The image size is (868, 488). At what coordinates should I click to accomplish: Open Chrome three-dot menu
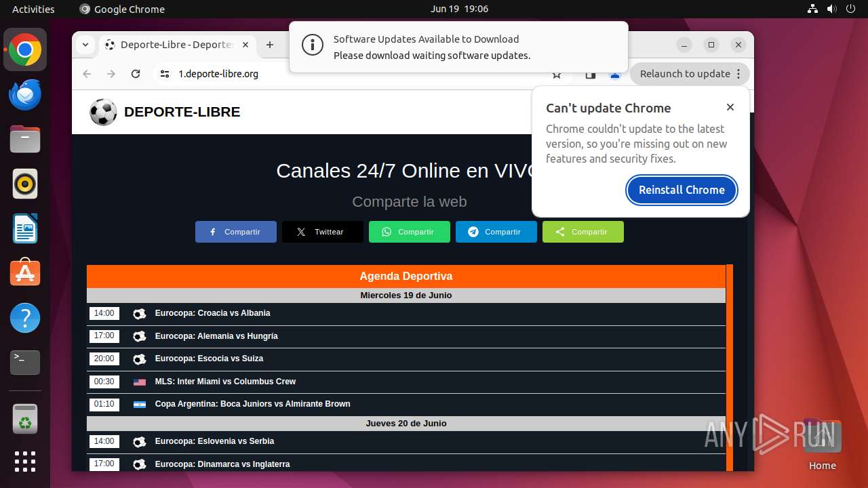tap(739, 74)
